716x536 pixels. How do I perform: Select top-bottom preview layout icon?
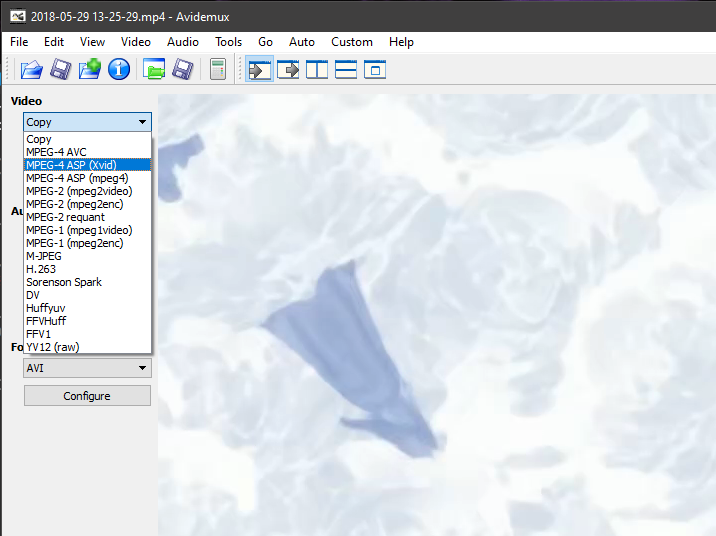click(346, 70)
